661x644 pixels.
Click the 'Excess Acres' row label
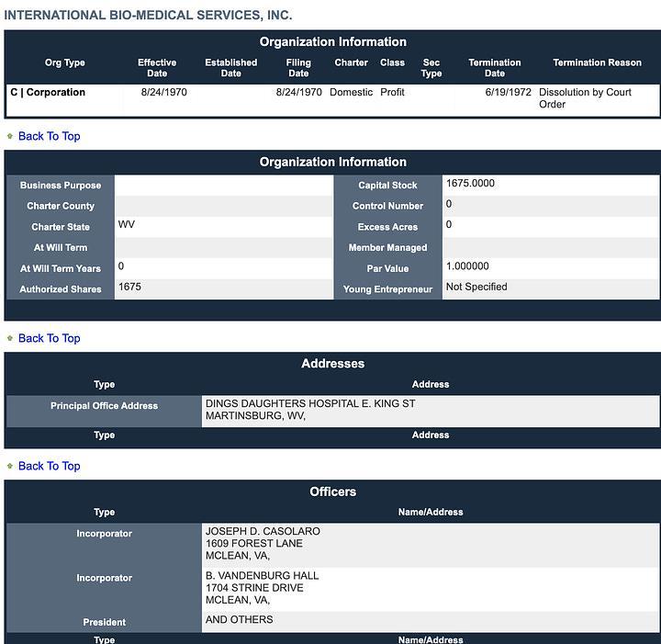coord(387,227)
